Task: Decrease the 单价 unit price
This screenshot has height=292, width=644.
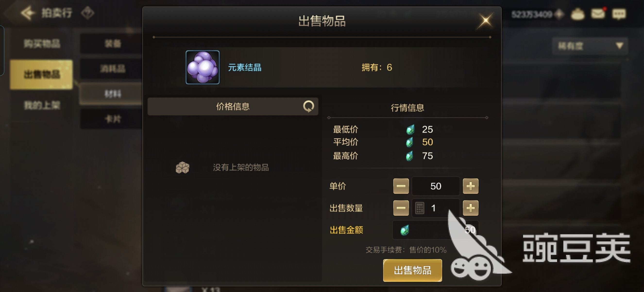Action: tap(401, 186)
